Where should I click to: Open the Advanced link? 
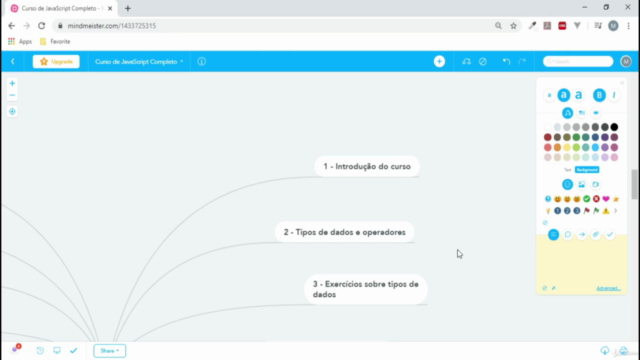(608, 288)
